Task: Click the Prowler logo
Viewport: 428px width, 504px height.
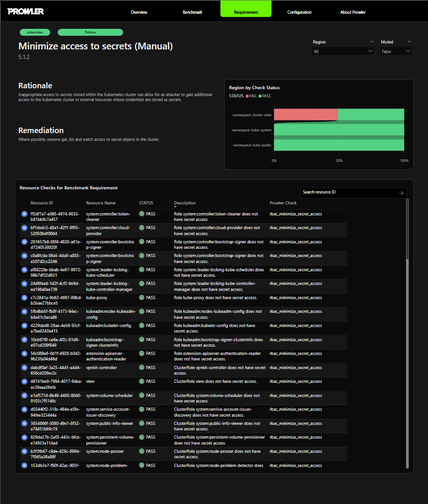Action: click(26, 11)
